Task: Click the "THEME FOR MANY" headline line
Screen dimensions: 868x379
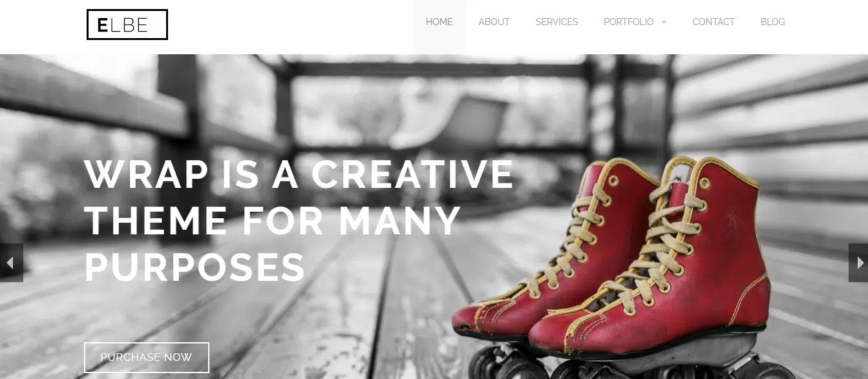Action: [x=273, y=221]
